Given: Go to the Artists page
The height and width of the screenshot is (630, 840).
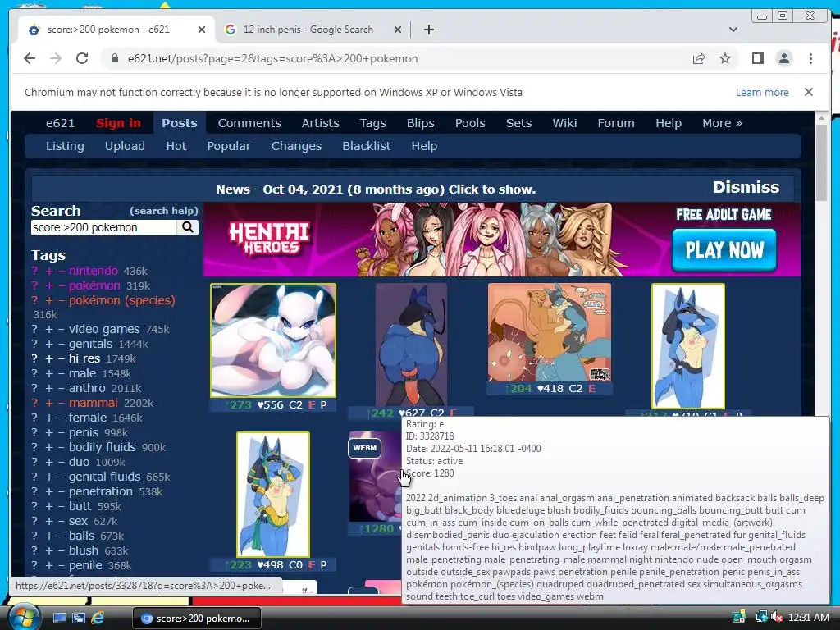Looking at the screenshot, I should pos(321,123).
